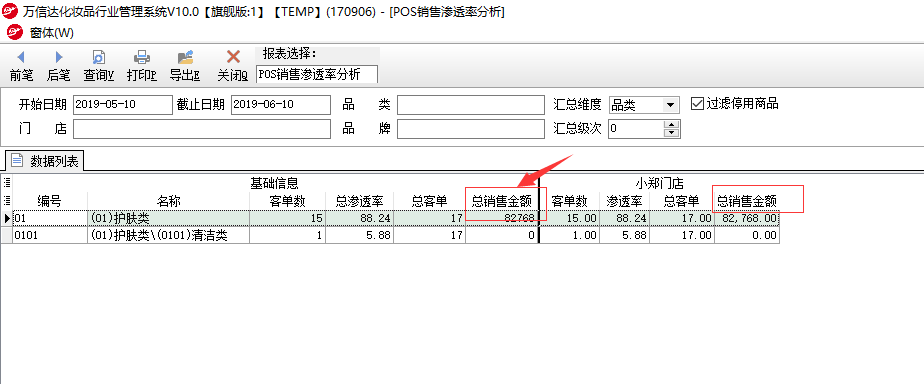
Task: Click the grid handle icon beside 编号 header
Action: tap(6, 200)
